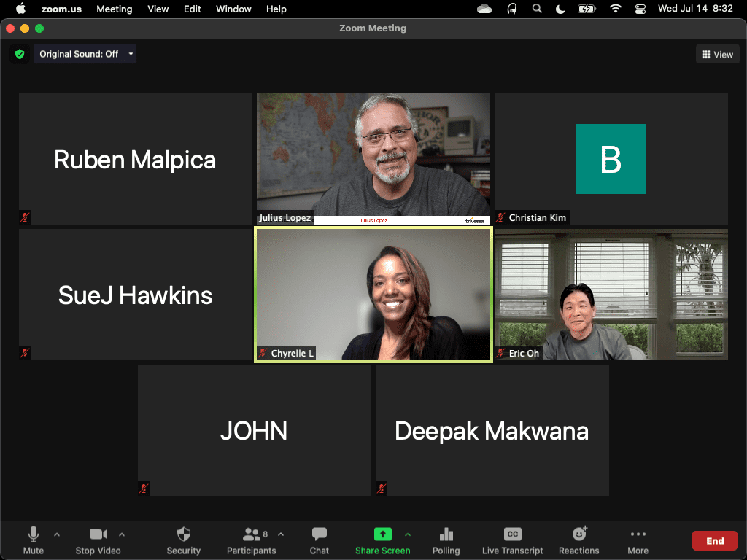Expand video options arrow beside Stop Video

[122, 534]
